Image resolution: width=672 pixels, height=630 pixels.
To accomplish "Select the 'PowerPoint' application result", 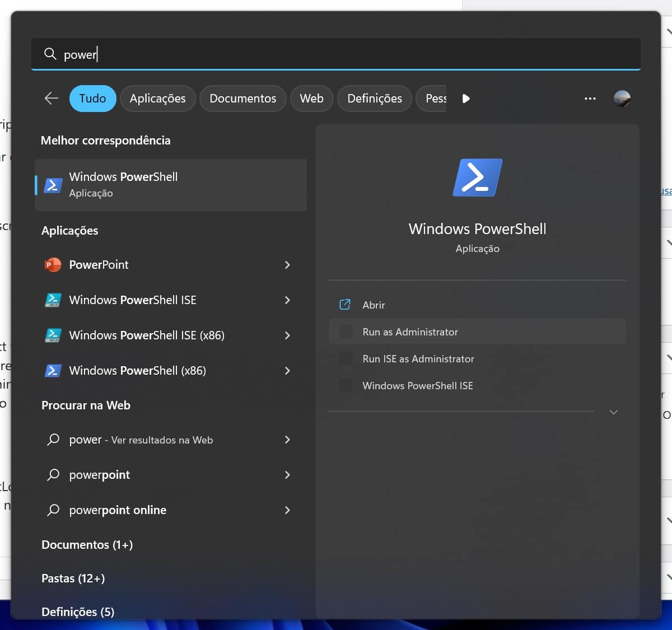I will pos(171,265).
